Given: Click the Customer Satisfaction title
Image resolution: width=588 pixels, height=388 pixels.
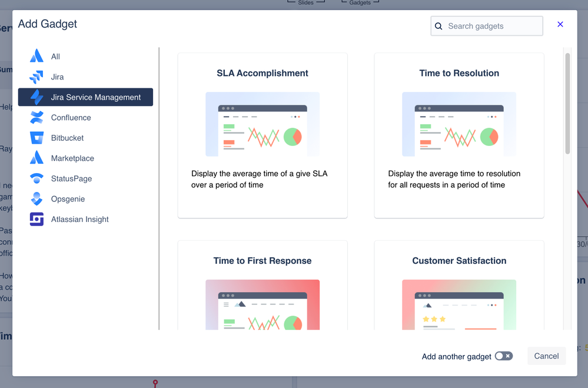Looking at the screenshot, I should pos(459,261).
